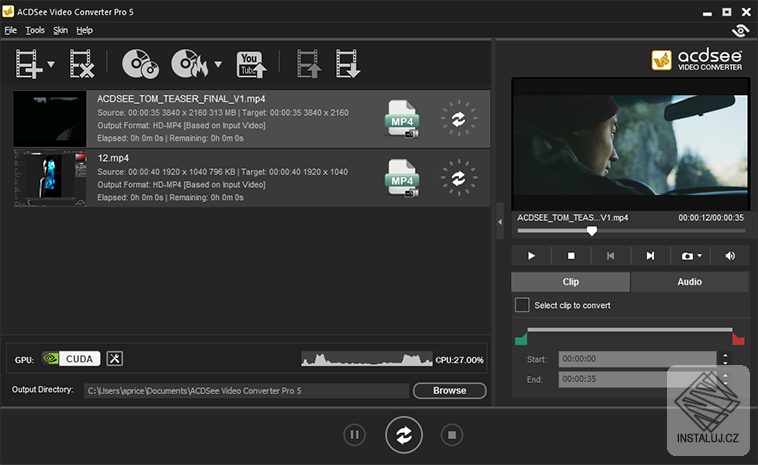Increase Start time with up stepper

pos(725,355)
